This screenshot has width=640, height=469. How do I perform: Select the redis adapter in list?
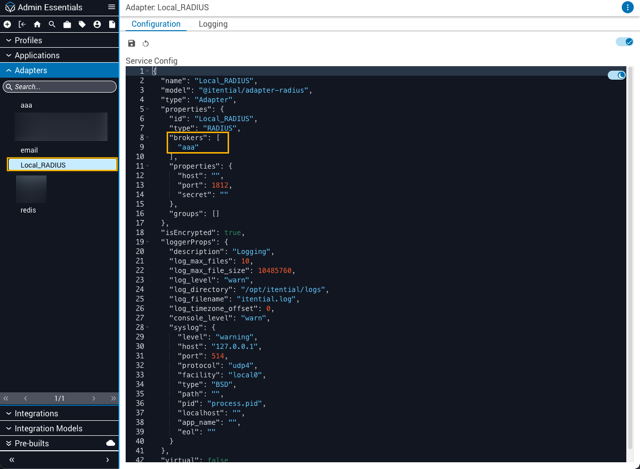point(28,210)
